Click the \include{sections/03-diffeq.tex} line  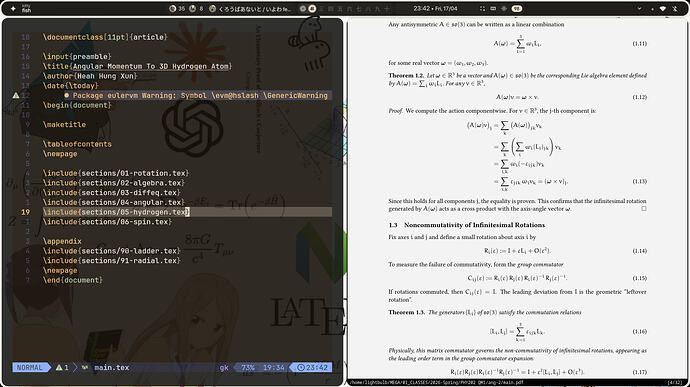111,192
